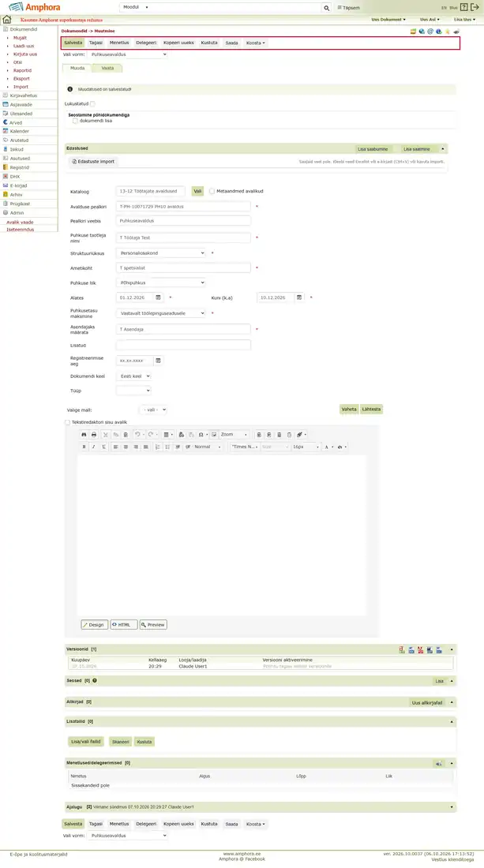
Task: Click the editor Find binoculars icon
Action: (x=84, y=435)
